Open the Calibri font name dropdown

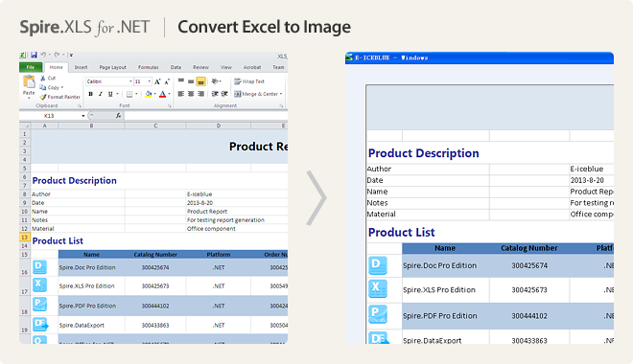(130, 81)
